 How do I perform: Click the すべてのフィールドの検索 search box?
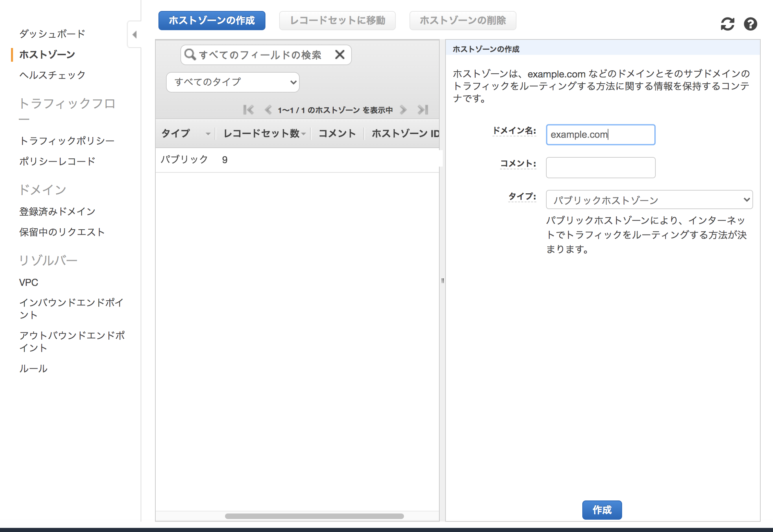pyautogui.click(x=266, y=55)
